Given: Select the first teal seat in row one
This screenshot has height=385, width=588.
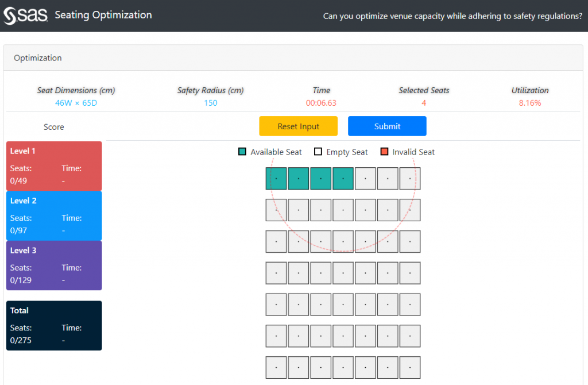Looking at the screenshot, I should pyautogui.click(x=276, y=178).
